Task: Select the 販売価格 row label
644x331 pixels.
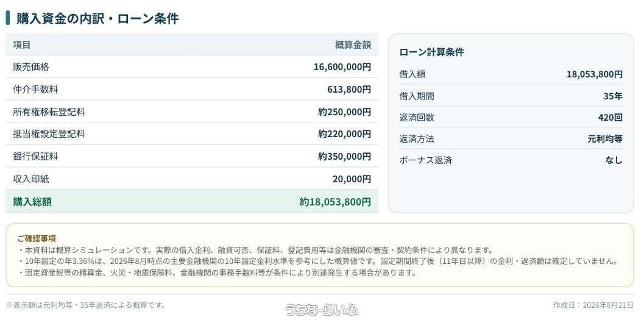Action: [31, 66]
